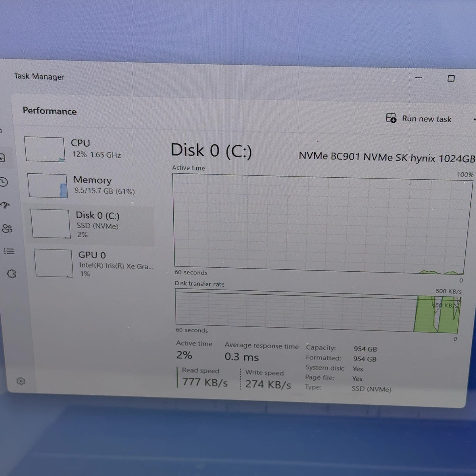Click the Run new task button
476x476 pixels.
tap(419, 119)
